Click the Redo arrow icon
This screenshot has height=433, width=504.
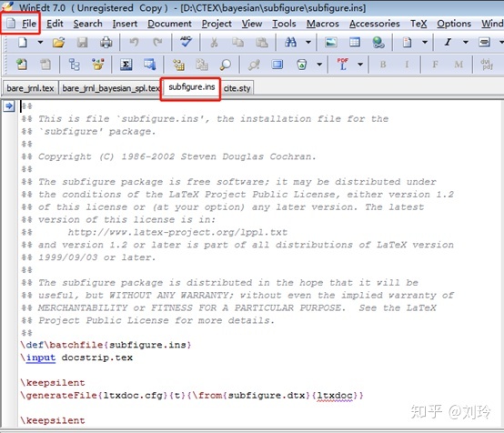point(157,42)
